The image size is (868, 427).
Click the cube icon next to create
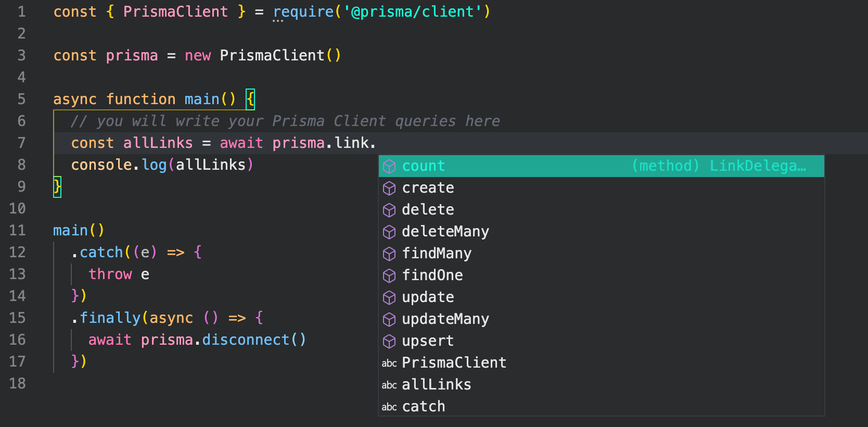click(x=389, y=188)
